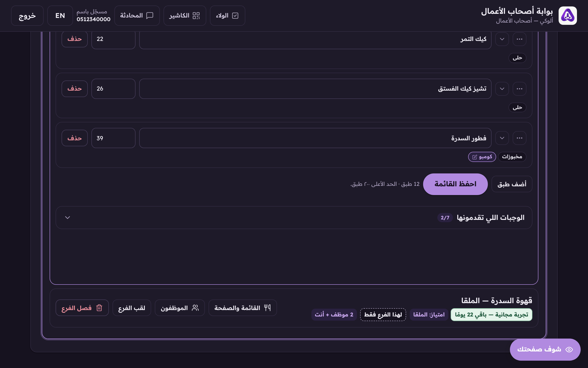Switch language to EN
This screenshot has width=588, height=368.
60,16
